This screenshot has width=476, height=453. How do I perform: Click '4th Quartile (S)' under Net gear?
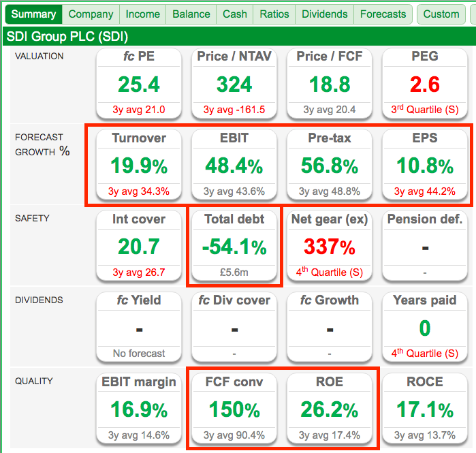pos(330,272)
